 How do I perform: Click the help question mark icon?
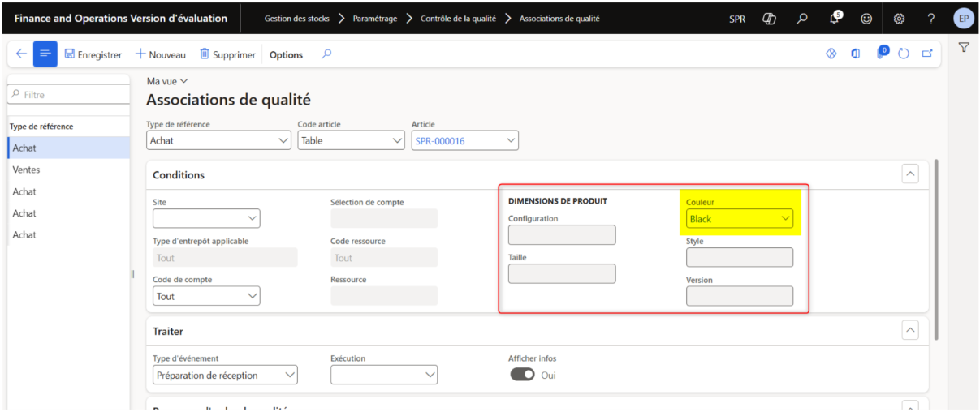point(931,18)
